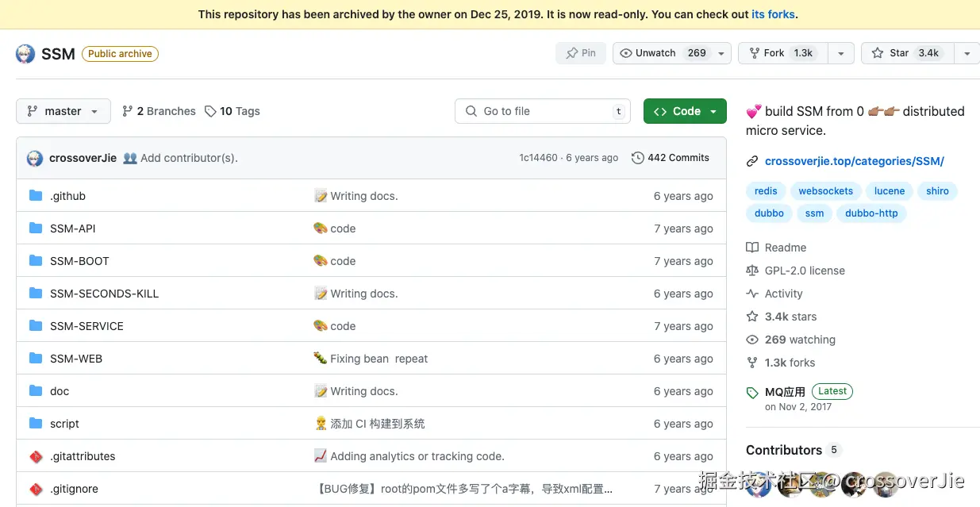Expand the Unwatch options arrow
Viewport: 980px width, 507px height.
[721, 53]
